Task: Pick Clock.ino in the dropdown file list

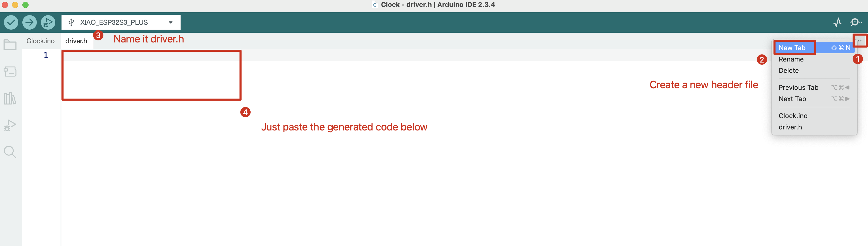Action: (x=793, y=116)
